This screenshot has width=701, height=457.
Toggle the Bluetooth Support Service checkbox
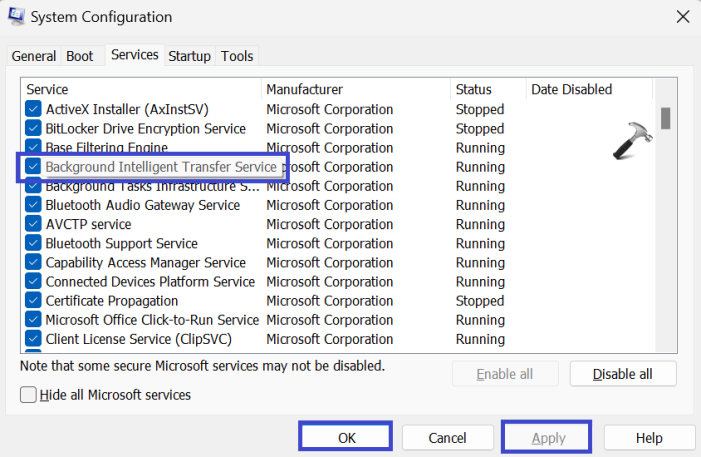click(34, 243)
